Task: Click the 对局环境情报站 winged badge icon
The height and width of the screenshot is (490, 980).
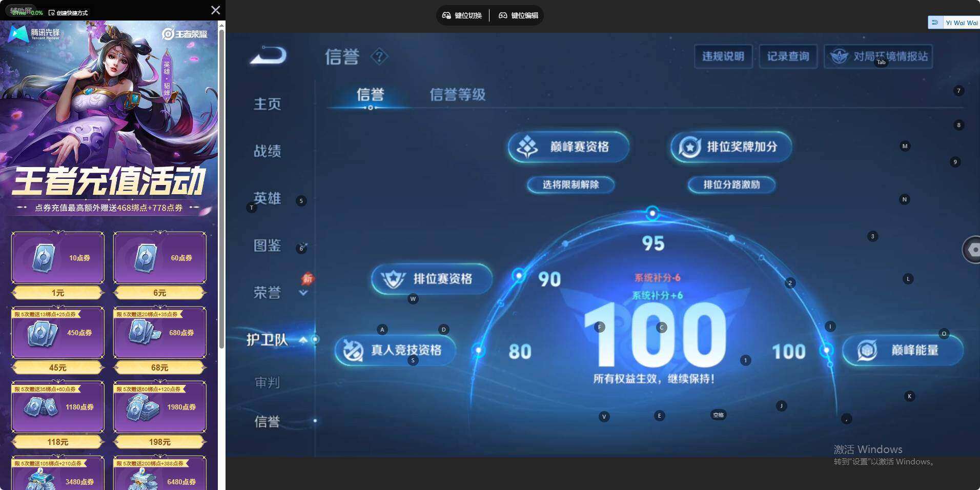Action: [839, 56]
